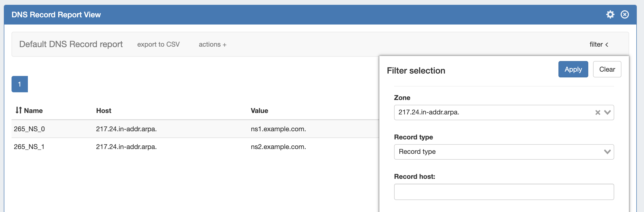Expand the Zone dropdown chevron
Image resolution: width=644 pixels, height=212 pixels.
pos(607,112)
